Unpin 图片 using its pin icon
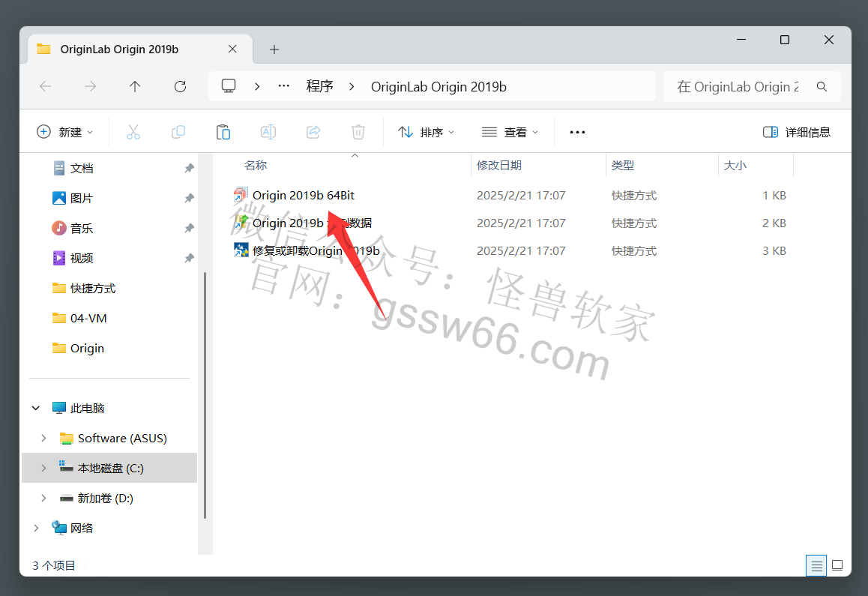This screenshot has width=868, height=596. click(x=190, y=198)
